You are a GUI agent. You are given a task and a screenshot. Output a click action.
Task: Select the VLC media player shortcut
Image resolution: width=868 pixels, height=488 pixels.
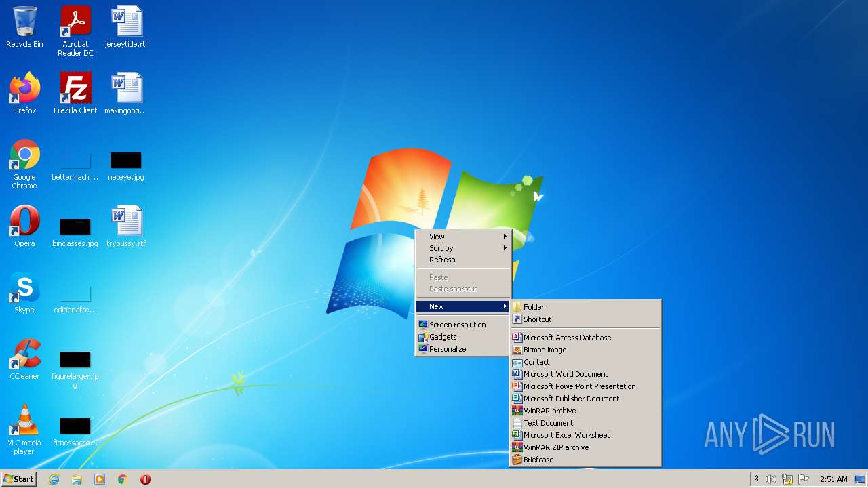coord(24,430)
